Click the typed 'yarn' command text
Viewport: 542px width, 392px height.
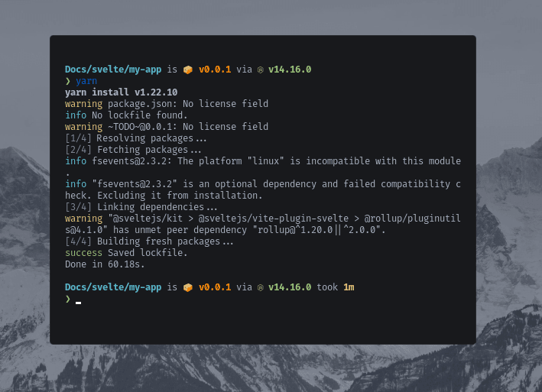click(x=86, y=81)
